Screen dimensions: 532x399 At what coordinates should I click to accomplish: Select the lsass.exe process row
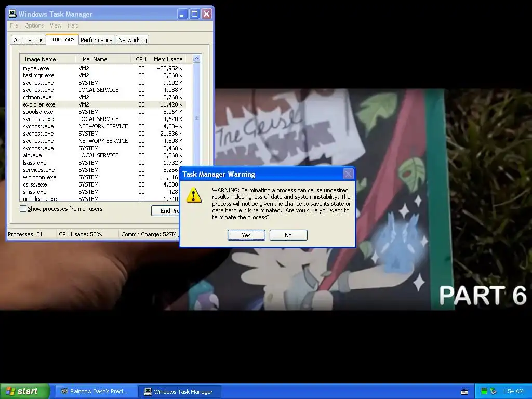(103, 163)
